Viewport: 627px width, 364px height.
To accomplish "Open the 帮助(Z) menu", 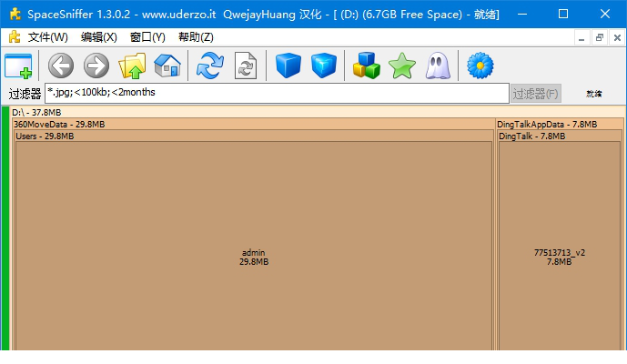I will [196, 37].
